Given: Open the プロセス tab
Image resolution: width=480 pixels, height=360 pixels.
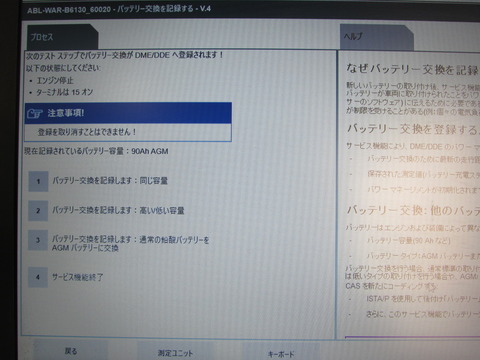Looking at the screenshot, I should click(63, 37).
